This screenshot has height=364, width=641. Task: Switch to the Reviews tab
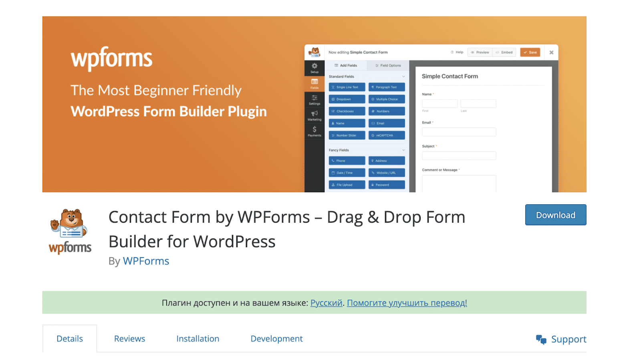130,339
